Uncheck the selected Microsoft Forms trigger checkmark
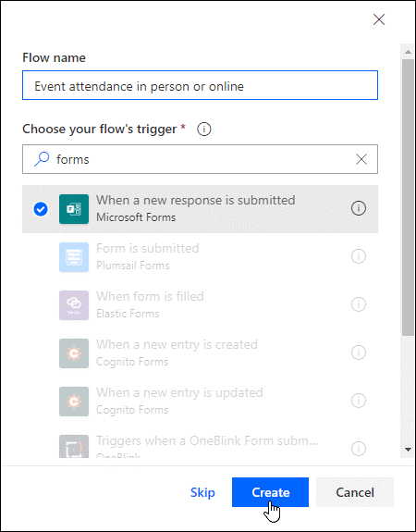The height and width of the screenshot is (532, 416). [41, 209]
